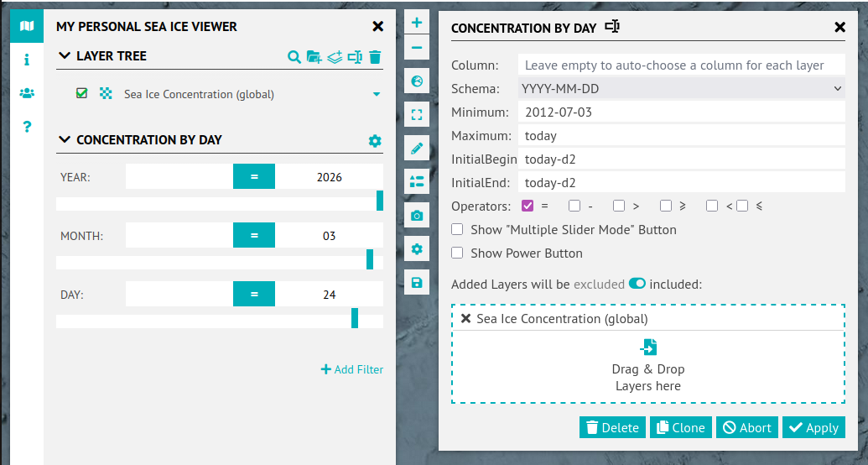Click the Day equals operator button
The image size is (868, 465).
(254, 294)
